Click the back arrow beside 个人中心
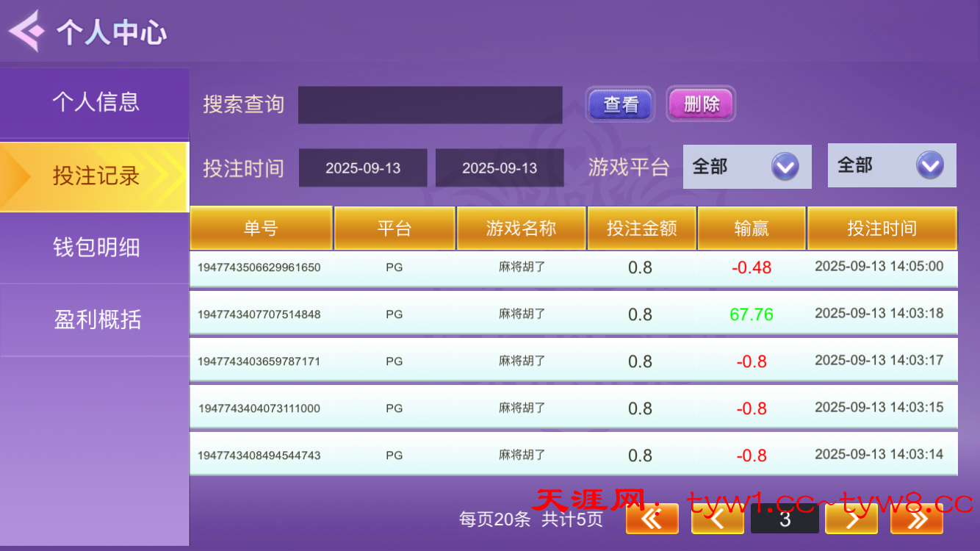The height and width of the screenshot is (551, 980). tap(24, 32)
